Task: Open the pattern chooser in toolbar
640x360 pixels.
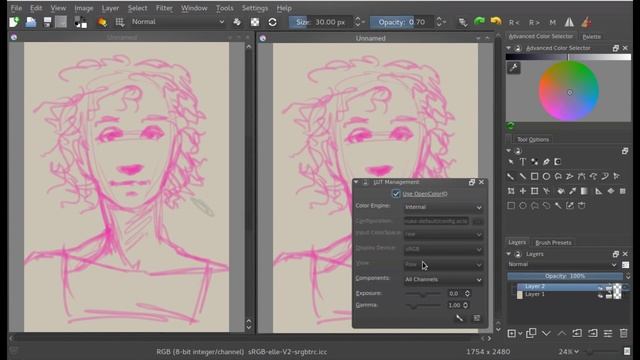Action: pos(61,22)
